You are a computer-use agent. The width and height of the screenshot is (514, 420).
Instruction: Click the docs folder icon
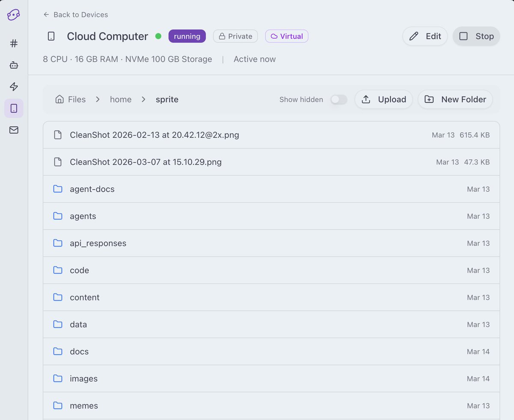pos(58,351)
